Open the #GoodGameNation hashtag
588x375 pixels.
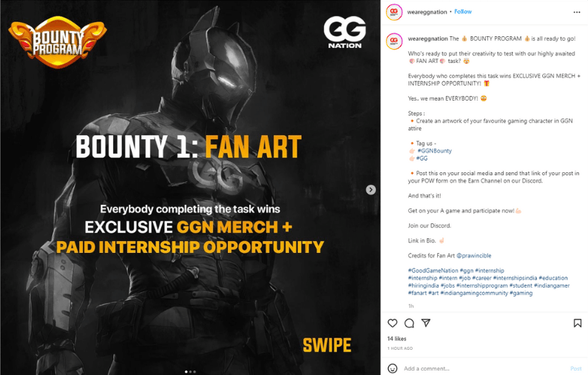click(433, 271)
